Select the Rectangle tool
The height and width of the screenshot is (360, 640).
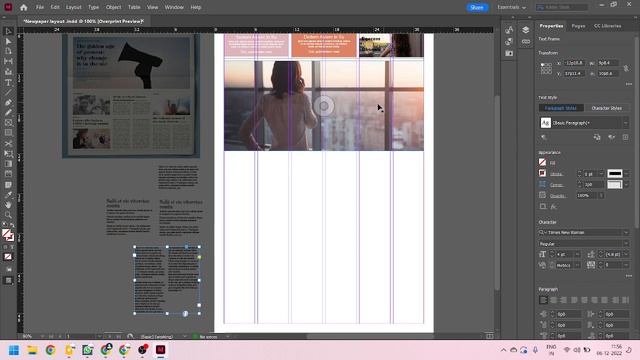click(8, 133)
